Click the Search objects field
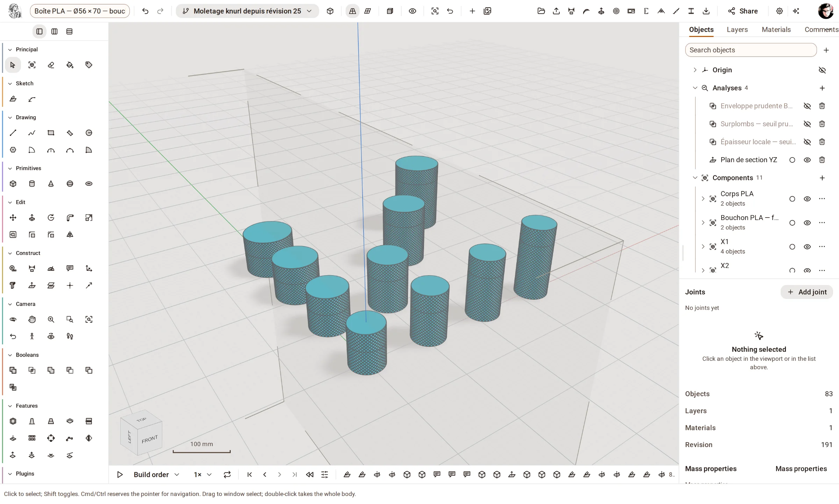 point(751,50)
